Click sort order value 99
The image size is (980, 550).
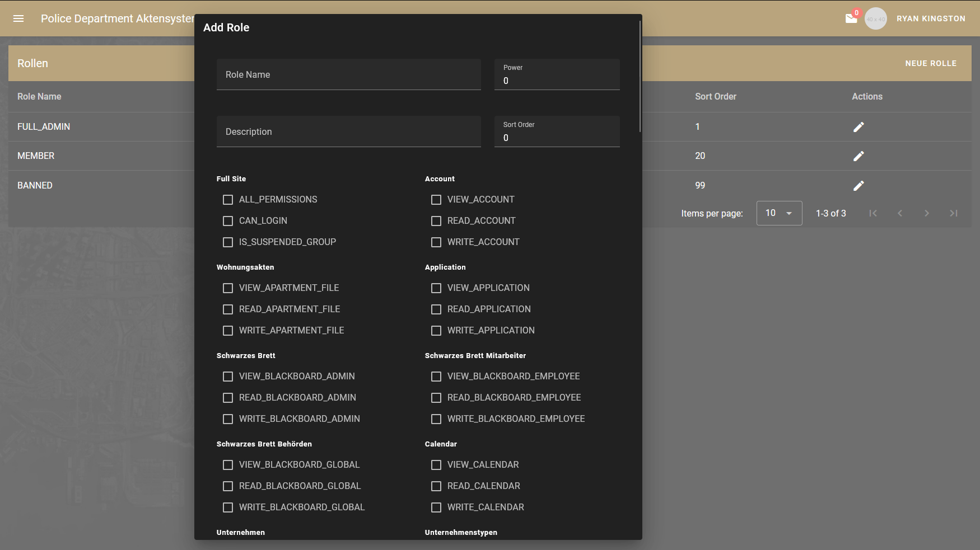coord(700,186)
